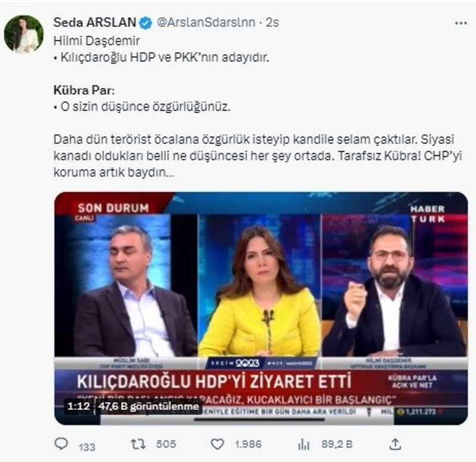The height and width of the screenshot is (462, 476).
Task: Open the Seda ARSLAN display name link
Action: (x=95, y=23)
